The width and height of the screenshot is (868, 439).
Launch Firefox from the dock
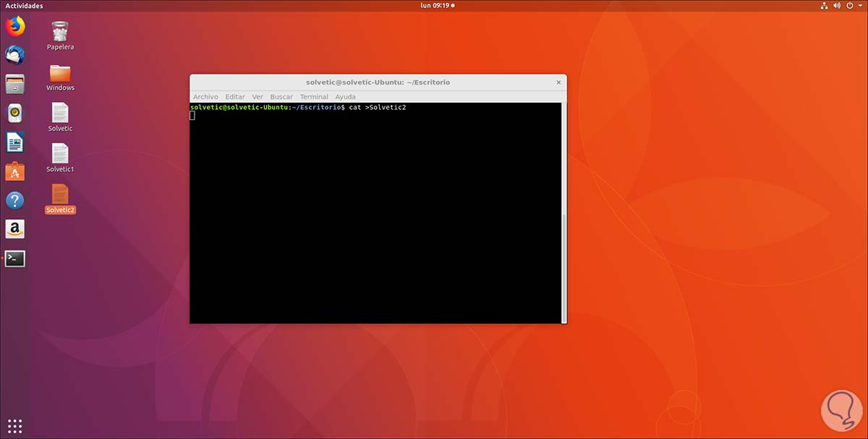click(x=14, y=27)
